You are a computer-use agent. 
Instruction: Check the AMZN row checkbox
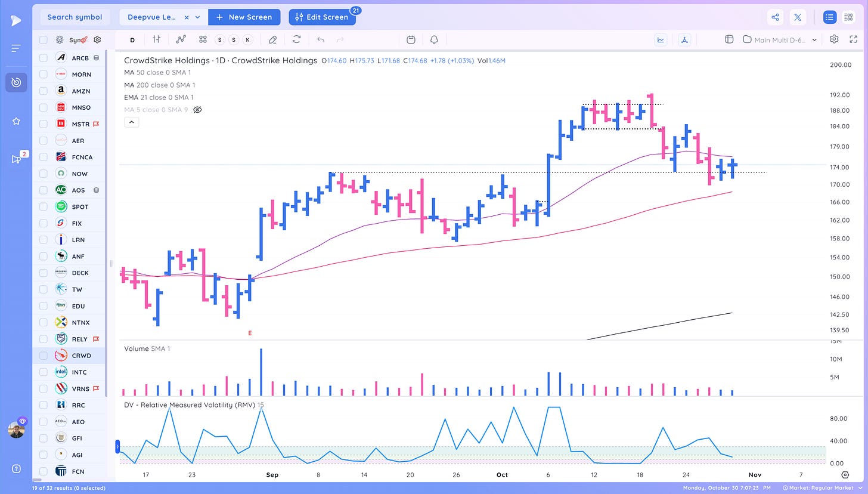tap(43, 91)
